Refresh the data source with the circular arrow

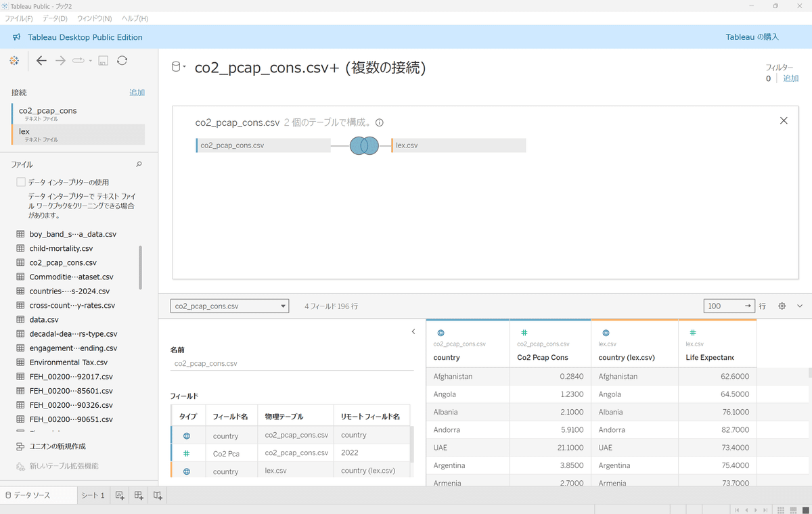pyautogui.click(x=122, y=61)
